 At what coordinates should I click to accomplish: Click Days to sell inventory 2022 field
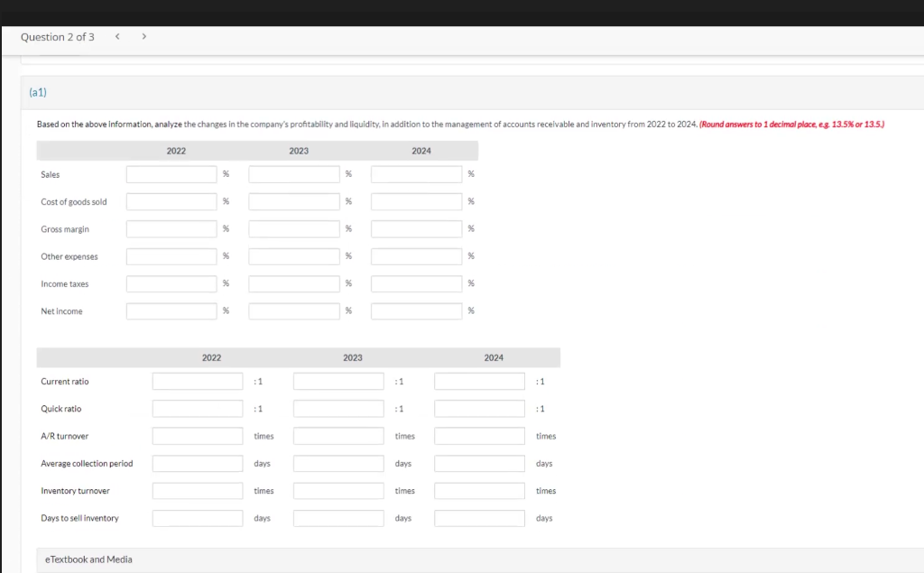(198, 518)
